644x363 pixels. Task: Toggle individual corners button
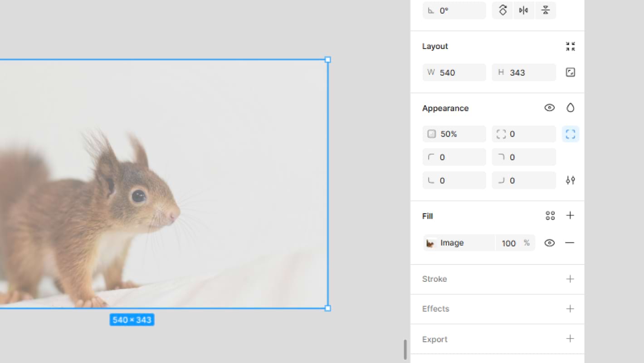point(570,134)
